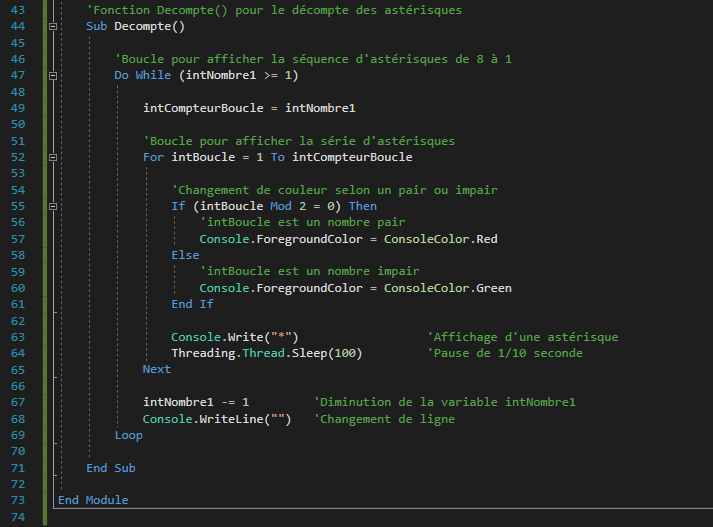Collapse the If intBoucle Mod block

point(53,206)
